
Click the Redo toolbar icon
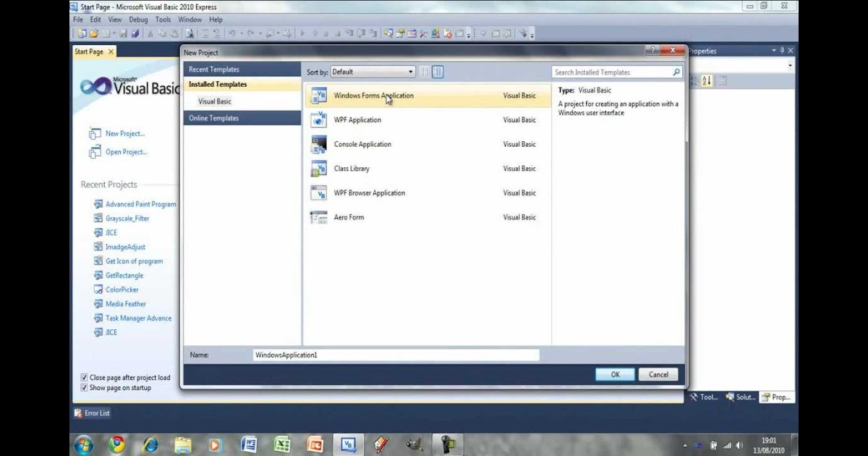coord(250,33)
